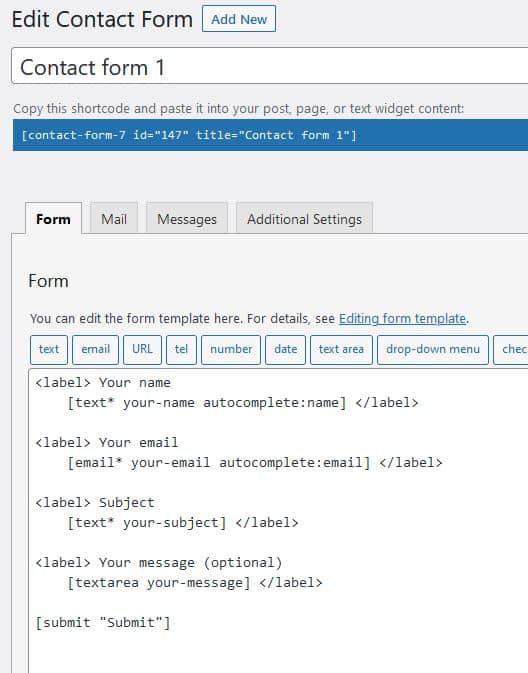Insert a text area tag
The height and width of the screenshot is (673, 528).
[x=341, y=349]
